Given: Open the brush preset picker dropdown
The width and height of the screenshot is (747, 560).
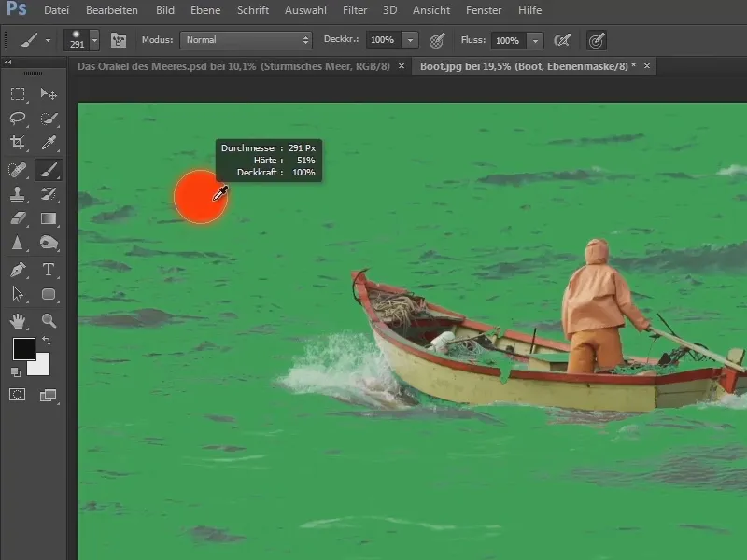Looking at the screenshot, I should (x=94, y=40).
